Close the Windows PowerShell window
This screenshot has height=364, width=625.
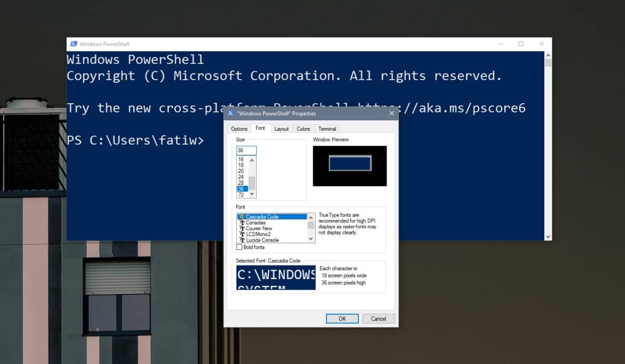coord(542,44)
